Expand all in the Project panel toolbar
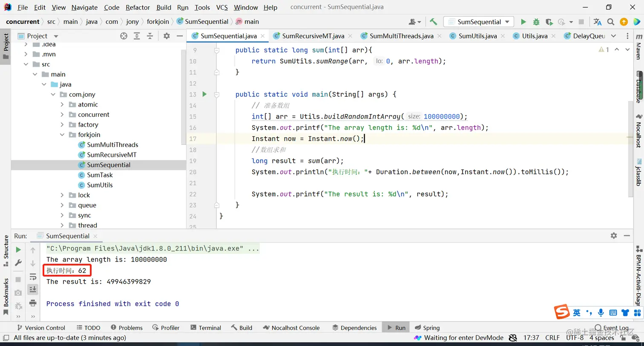This screenshot has height=346, width=644. (137, 36)
